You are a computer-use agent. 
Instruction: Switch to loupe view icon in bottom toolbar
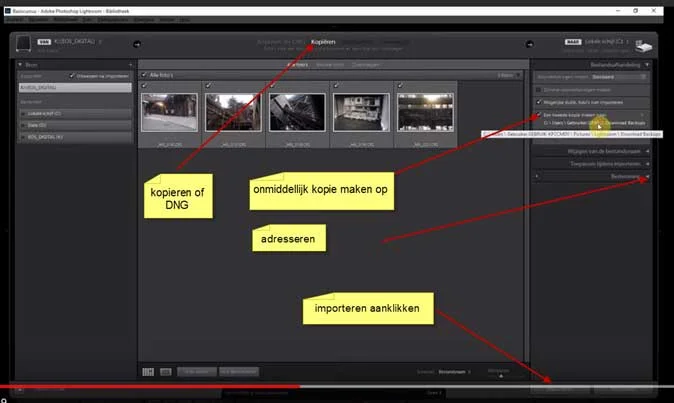[x=165, y=372]
